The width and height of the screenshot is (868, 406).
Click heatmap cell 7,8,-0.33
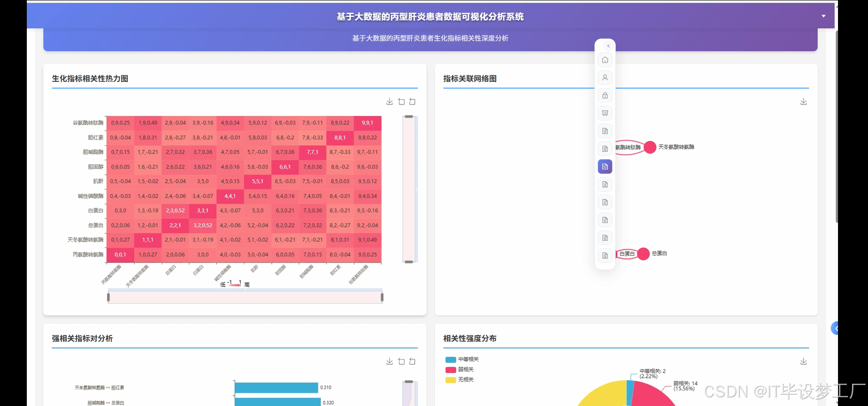[x=313, y=138]
